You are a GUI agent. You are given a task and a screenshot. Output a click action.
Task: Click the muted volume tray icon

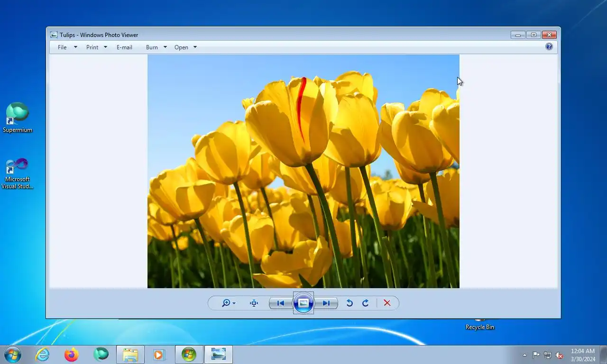(559, 355)
